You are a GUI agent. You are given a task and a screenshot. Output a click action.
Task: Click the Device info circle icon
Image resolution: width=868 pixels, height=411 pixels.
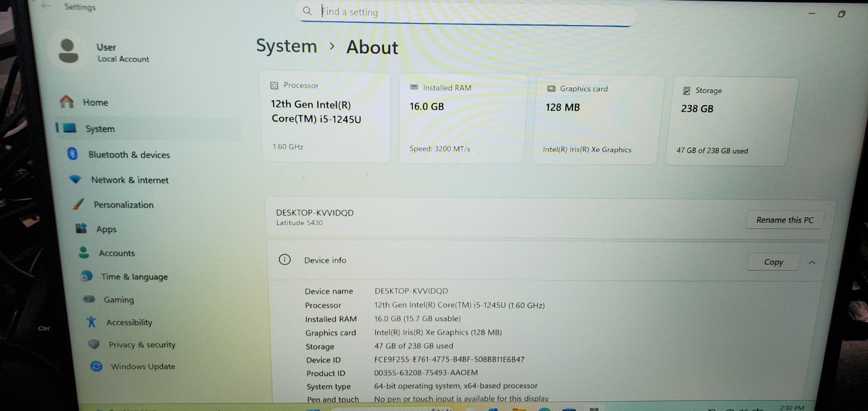(284, 260)
